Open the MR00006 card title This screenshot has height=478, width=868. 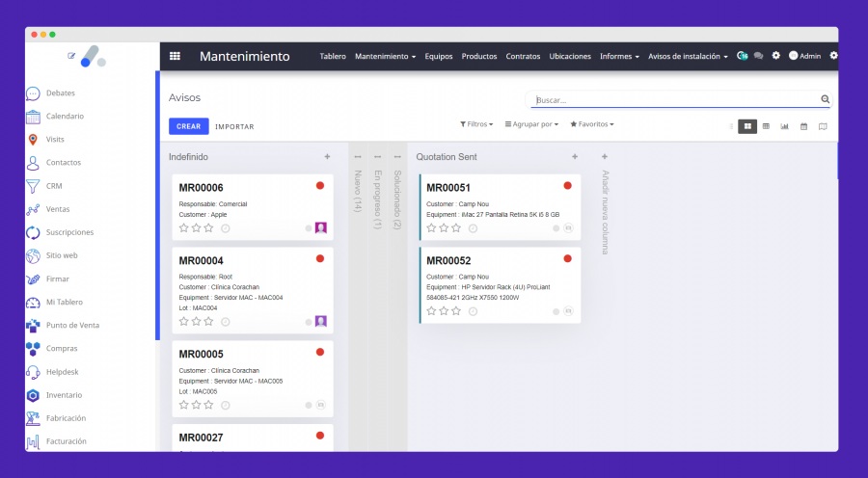click(201, 188)
